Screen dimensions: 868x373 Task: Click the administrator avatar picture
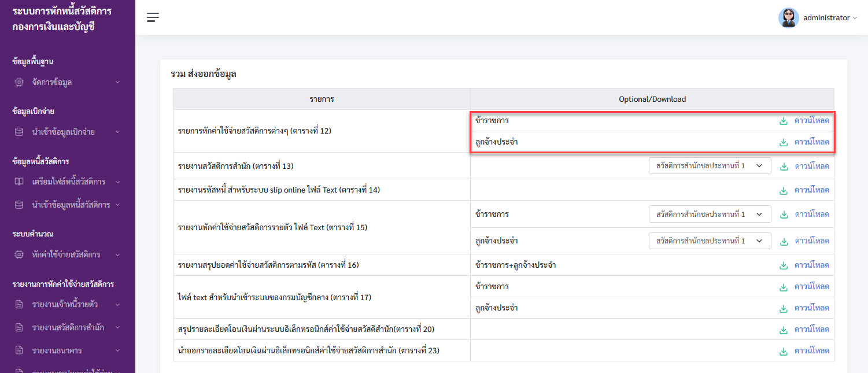click(x=788, y=18)
